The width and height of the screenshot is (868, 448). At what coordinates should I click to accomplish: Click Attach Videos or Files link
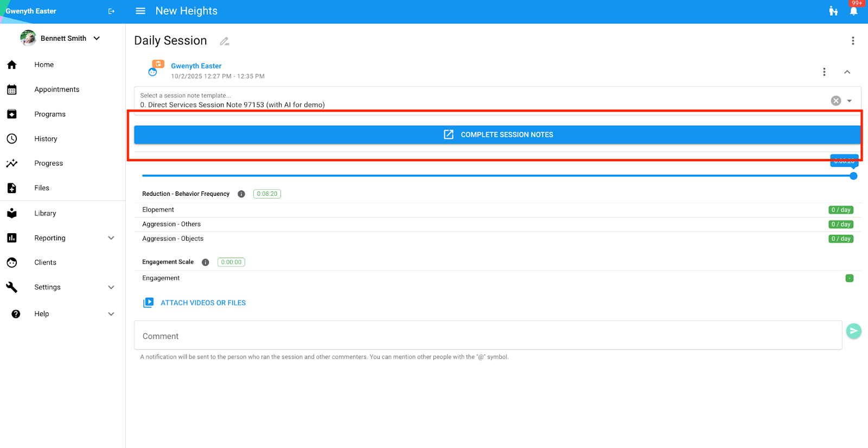(x=202, y=303)
